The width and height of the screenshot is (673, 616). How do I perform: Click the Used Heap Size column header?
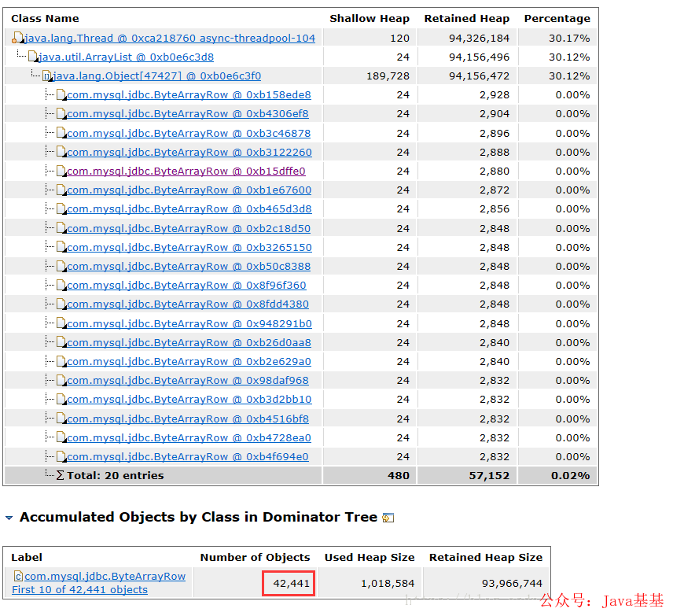pos(370,557)
